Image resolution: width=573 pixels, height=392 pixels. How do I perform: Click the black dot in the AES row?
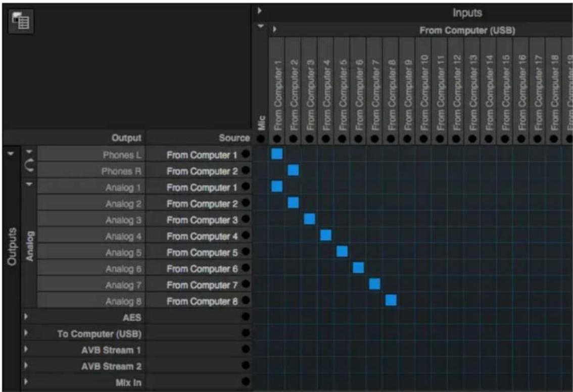(x=246, y=316)
